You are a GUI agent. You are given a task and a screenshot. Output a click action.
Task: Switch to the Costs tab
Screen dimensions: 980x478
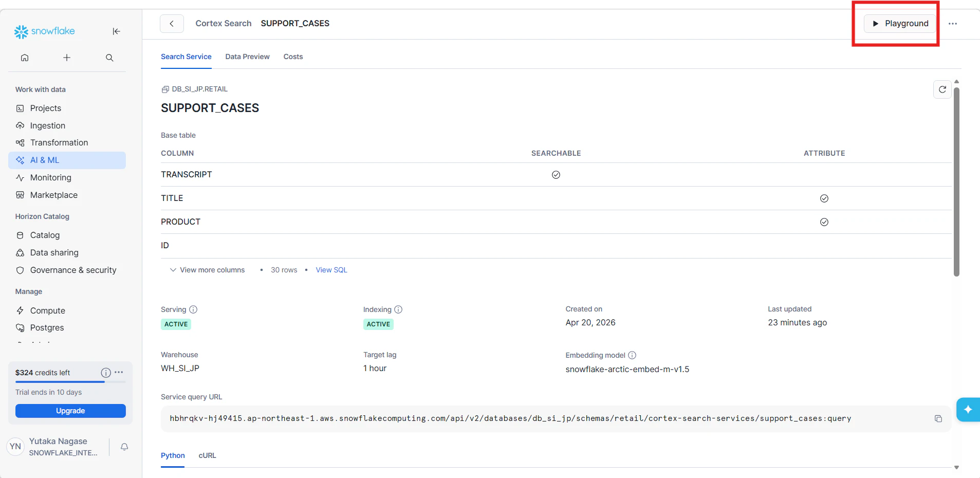pos(293,57)
